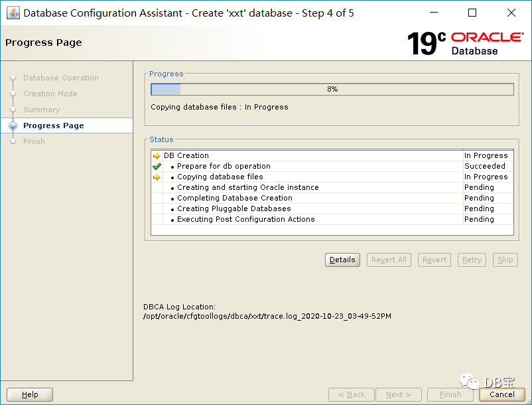The height and width of the screenshot is (405, 532).
Task: Select the Executing Post Configuration Actions row
Action: tap(245, 219)
